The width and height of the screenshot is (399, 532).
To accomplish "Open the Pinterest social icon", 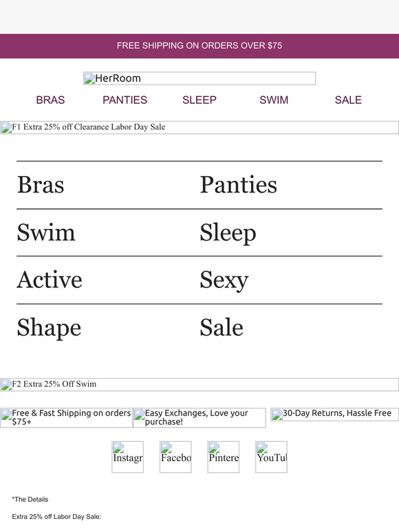I will click(224, 456).
